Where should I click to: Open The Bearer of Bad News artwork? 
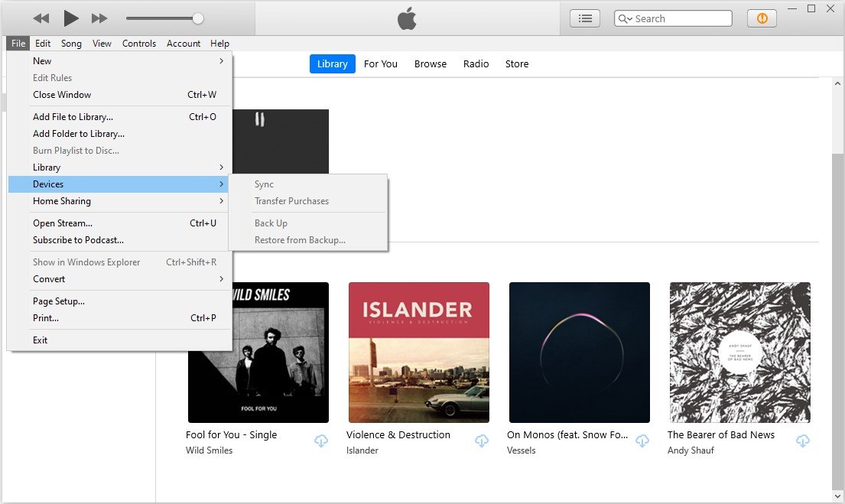pyautogui.click(x=740, y=353)
